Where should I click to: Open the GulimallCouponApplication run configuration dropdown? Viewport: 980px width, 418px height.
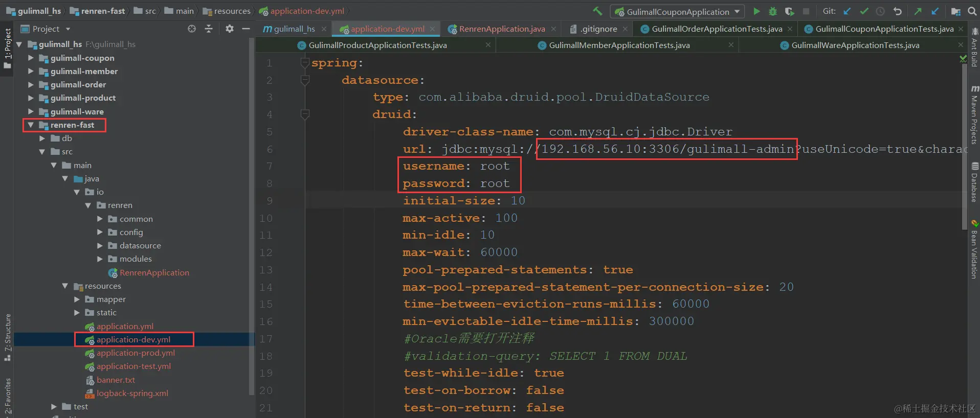point(678,11)
